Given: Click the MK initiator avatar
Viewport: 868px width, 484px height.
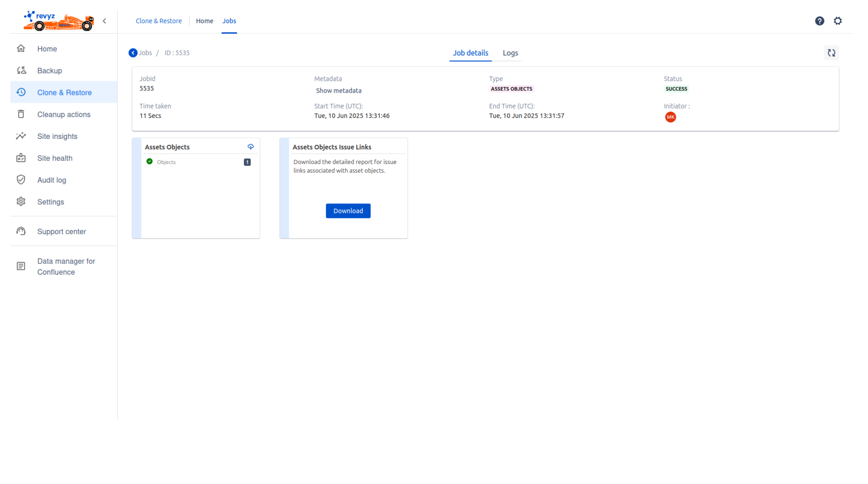Looking at the screenshot, I should click(x=670, y=117).
